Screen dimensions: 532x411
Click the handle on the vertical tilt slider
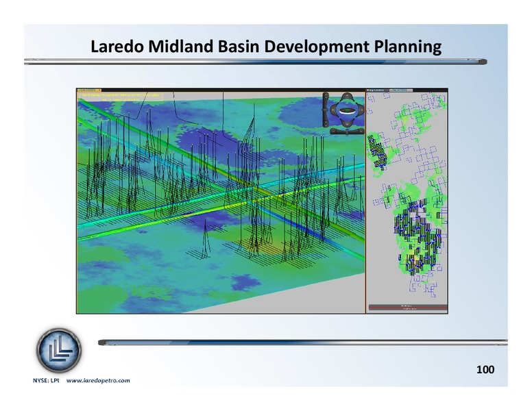pyautogui.click(x=325, y=110)
